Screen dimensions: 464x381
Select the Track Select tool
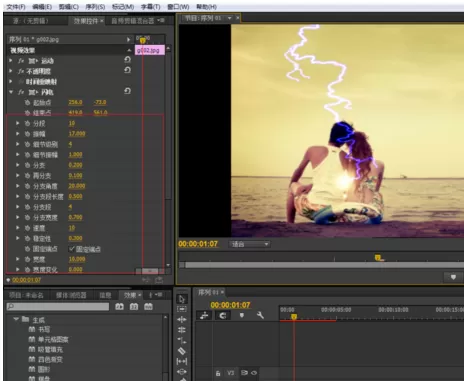(x=182, y=309)
